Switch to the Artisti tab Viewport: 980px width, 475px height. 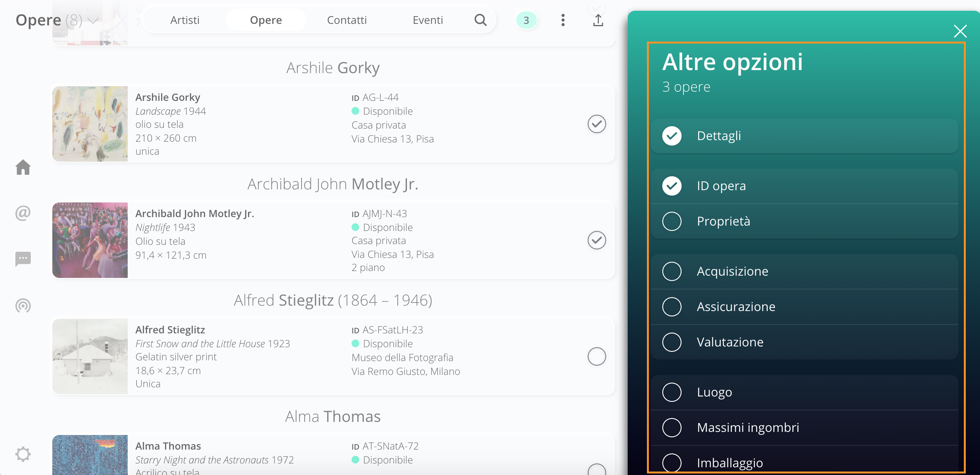185,20
